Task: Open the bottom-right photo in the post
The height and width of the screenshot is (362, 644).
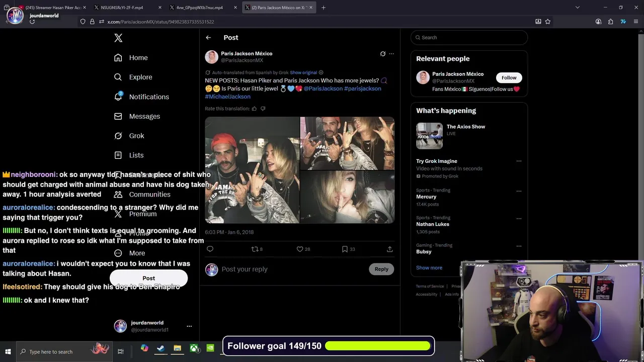Action: coord(347,197)
